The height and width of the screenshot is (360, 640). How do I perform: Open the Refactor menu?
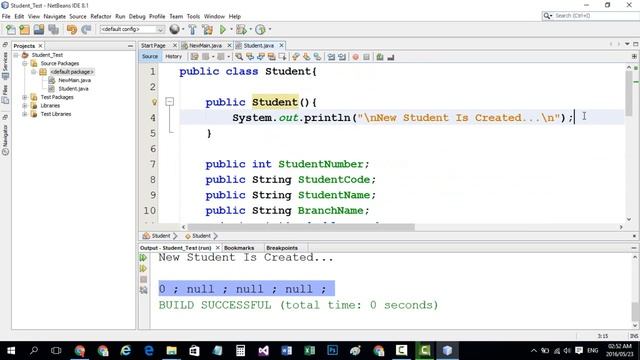click(101, 16)
